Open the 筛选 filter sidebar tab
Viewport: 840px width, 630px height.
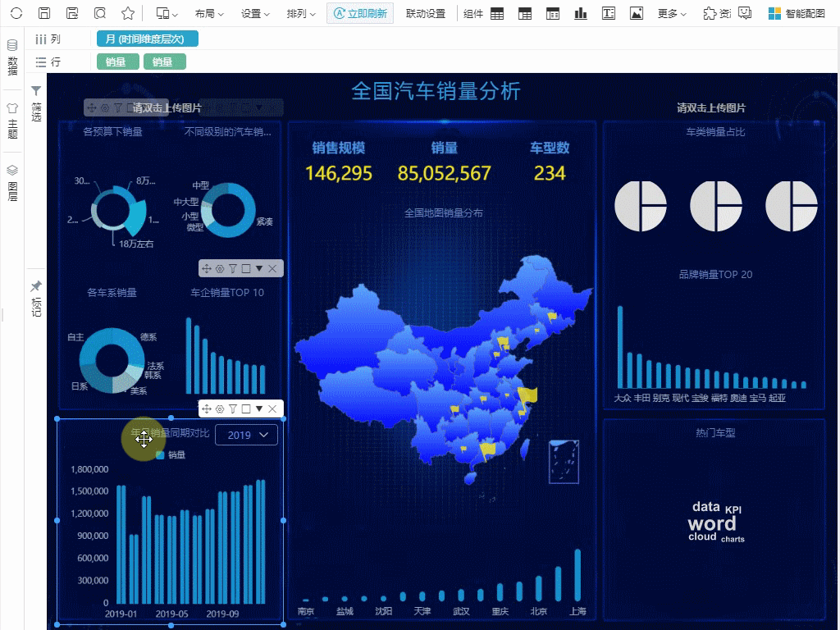click(36, 103)
